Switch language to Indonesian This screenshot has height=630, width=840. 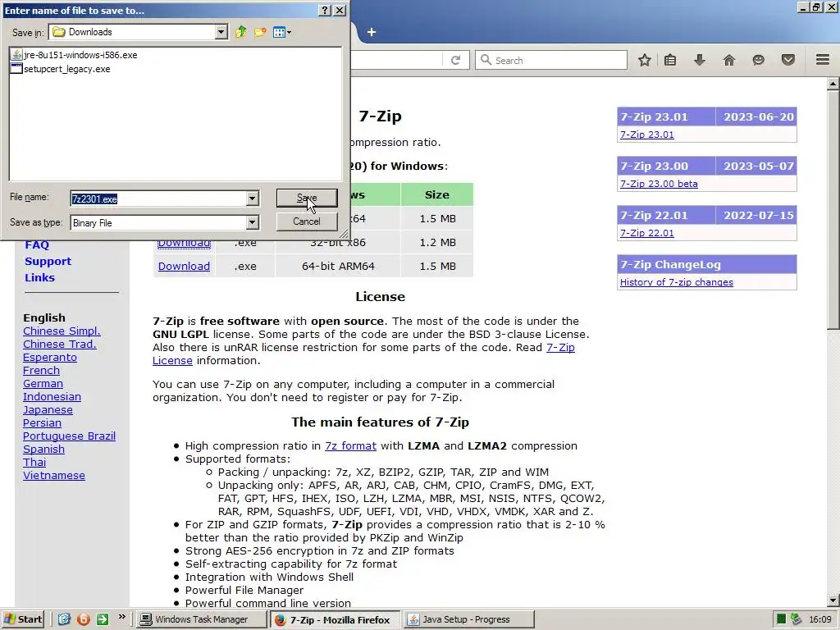point(52,397)
